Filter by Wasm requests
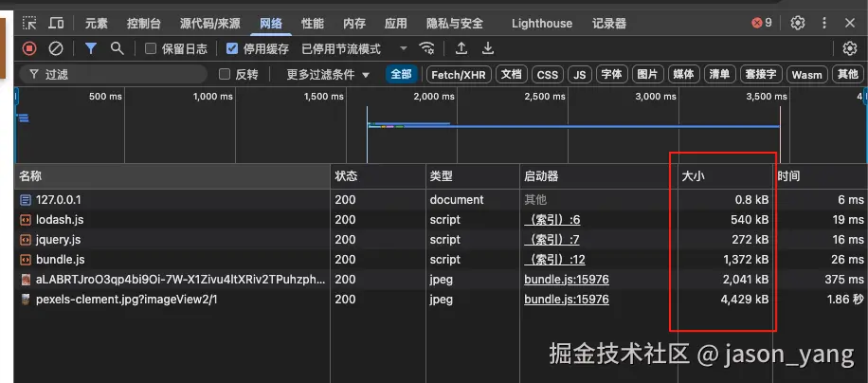The height and width of the screenshot is (383, 868). point(807,74)
